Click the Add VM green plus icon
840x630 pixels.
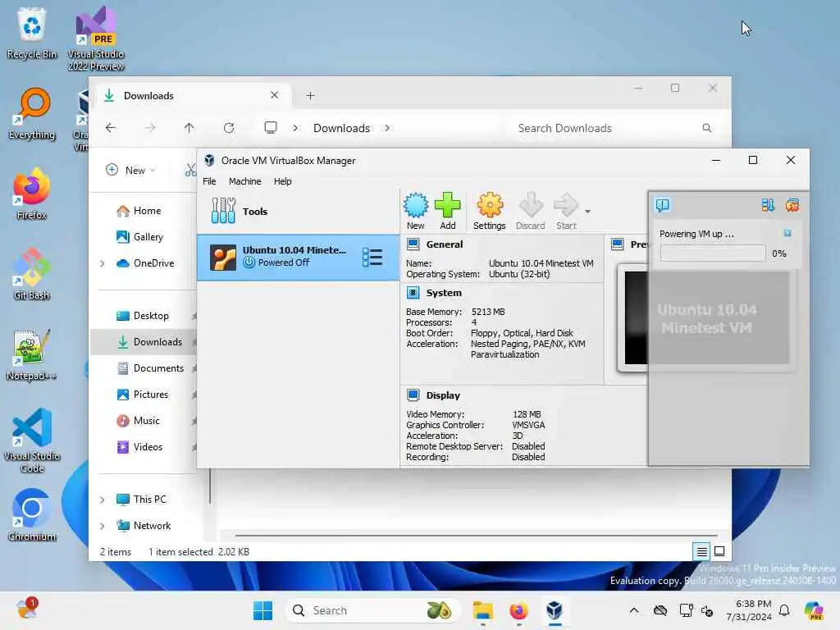pyautogui.click(x=447, y=211)
